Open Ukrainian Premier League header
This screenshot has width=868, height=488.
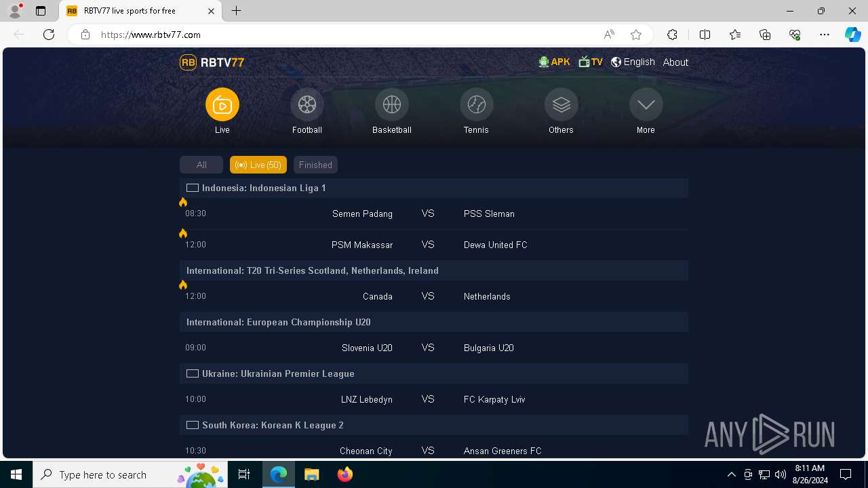[x=434, y=373]
